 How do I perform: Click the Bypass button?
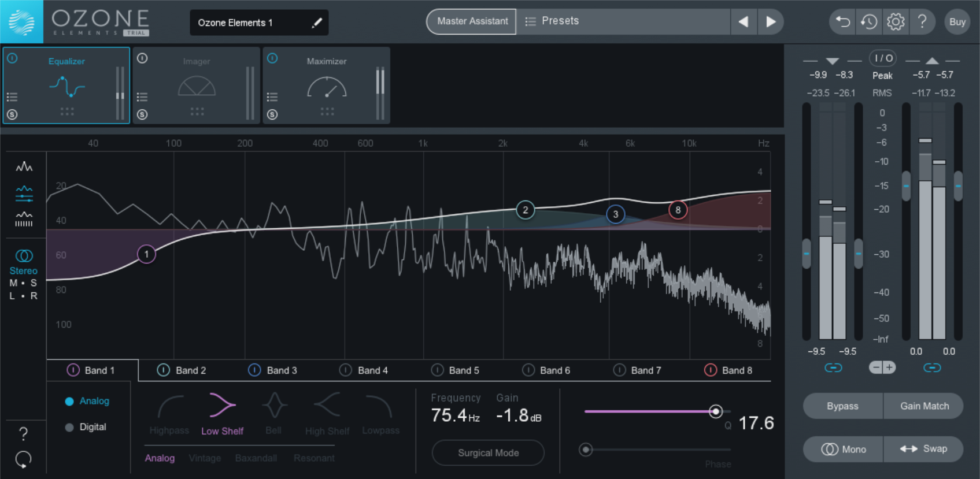click(x=842, y=406)
